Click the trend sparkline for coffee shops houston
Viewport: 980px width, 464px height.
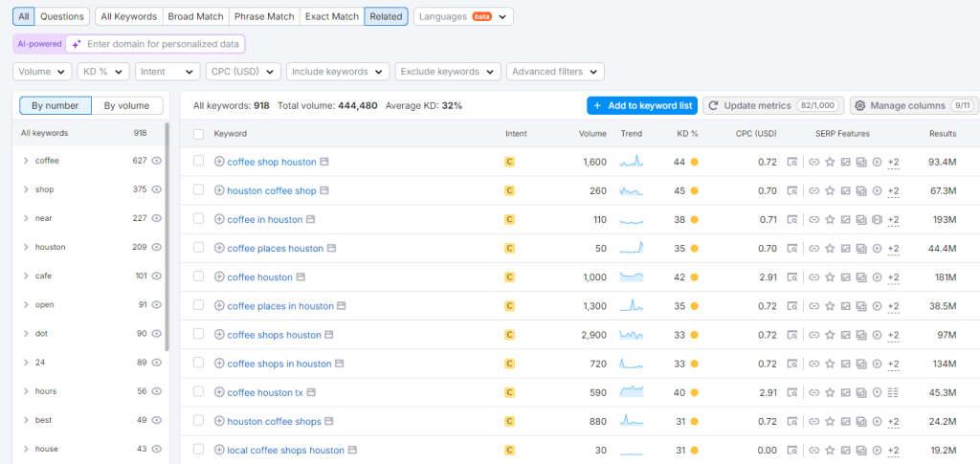[x=631, y=335]
